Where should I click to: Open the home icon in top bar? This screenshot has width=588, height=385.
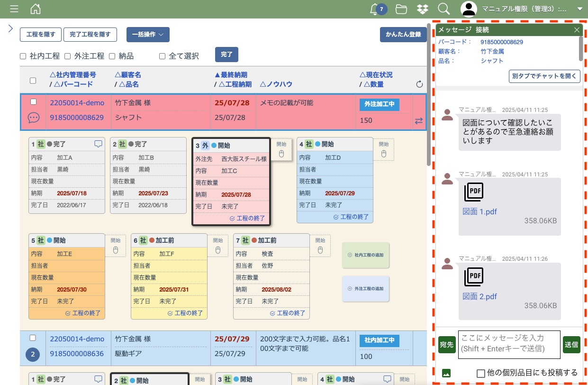(35, 9)
